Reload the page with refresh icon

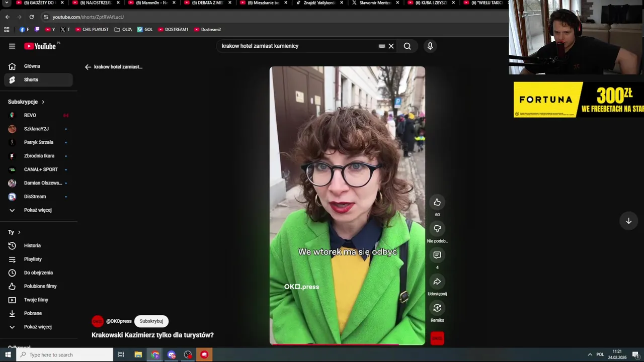(31, 17)
